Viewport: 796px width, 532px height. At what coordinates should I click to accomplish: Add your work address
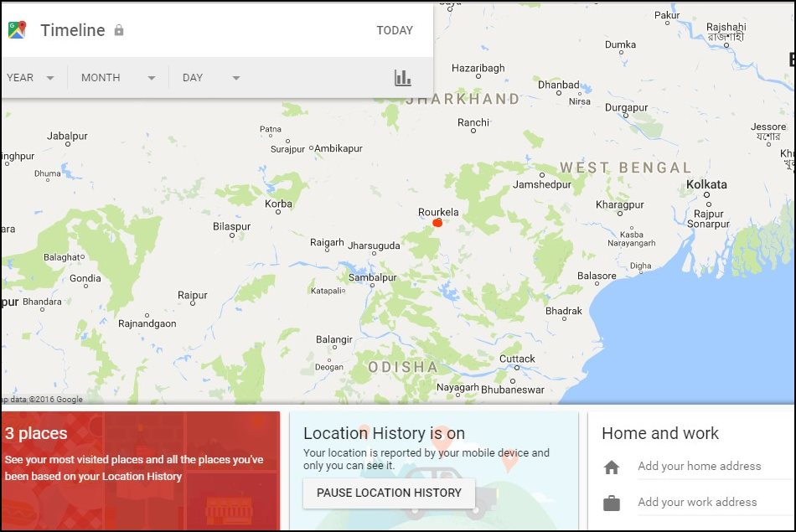tap(697, 502)
